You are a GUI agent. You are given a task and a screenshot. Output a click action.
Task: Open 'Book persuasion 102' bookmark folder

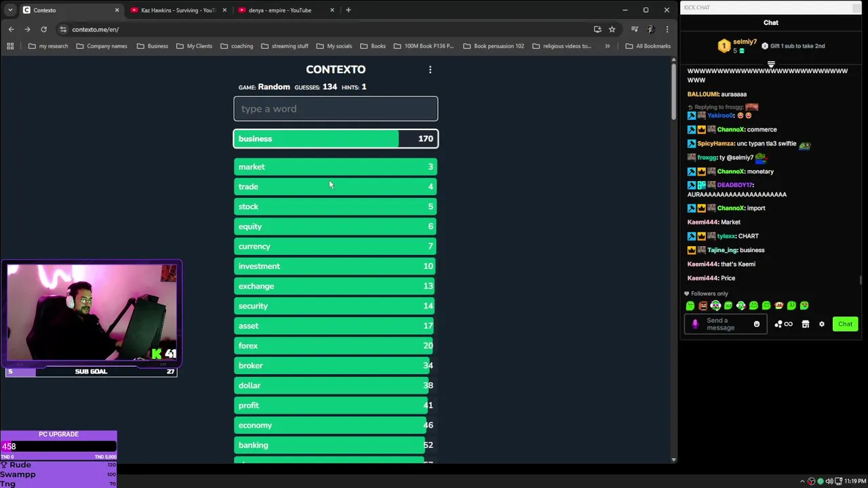point(494,46)
